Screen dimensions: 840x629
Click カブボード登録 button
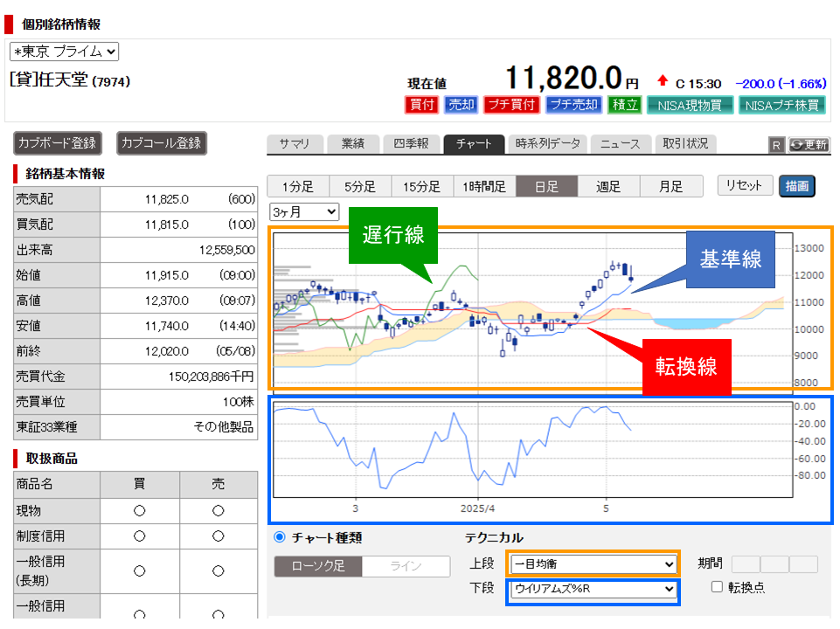coord(58,143)
